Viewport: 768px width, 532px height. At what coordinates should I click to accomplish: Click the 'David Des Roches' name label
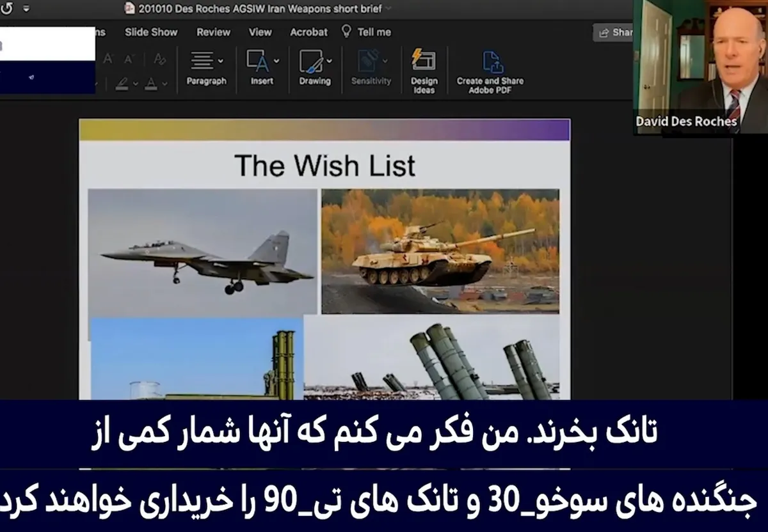pyautogui.click(x=686, y=121)
